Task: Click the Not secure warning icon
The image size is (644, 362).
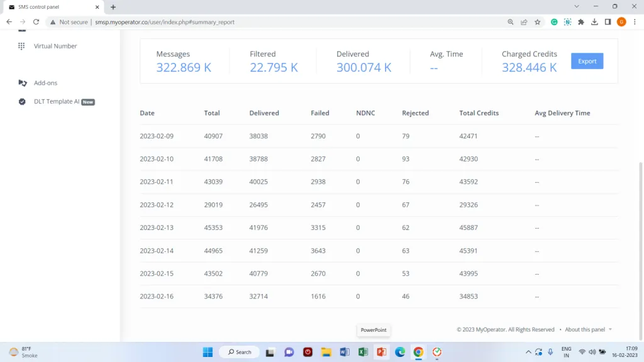Action: tap(53, 22)
